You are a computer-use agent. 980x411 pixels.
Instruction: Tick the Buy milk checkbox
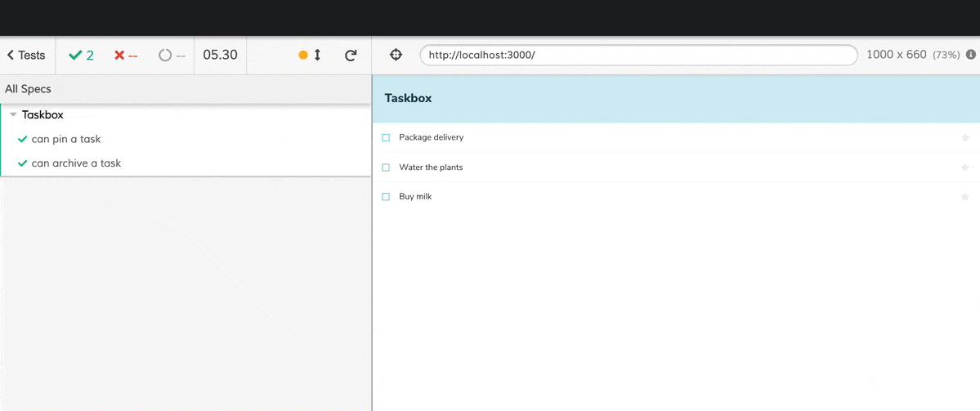point(386,197)
